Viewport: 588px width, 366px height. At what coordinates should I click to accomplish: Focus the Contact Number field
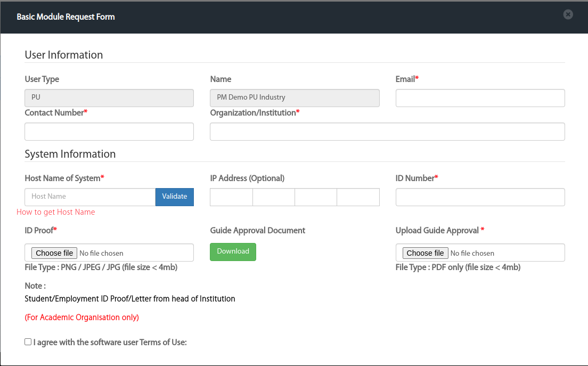click(109, 132)
